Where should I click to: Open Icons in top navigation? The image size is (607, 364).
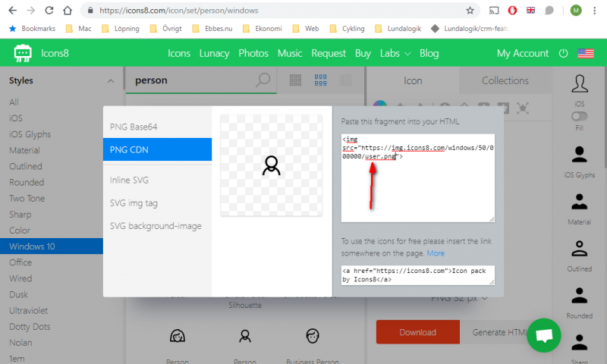tap(179, 53)
